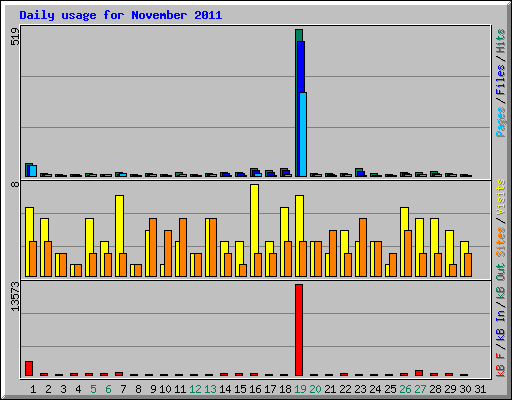Click day label 22 on the x-axis
Viewport: 512px width, 400px height.
(x=345, y=389)
